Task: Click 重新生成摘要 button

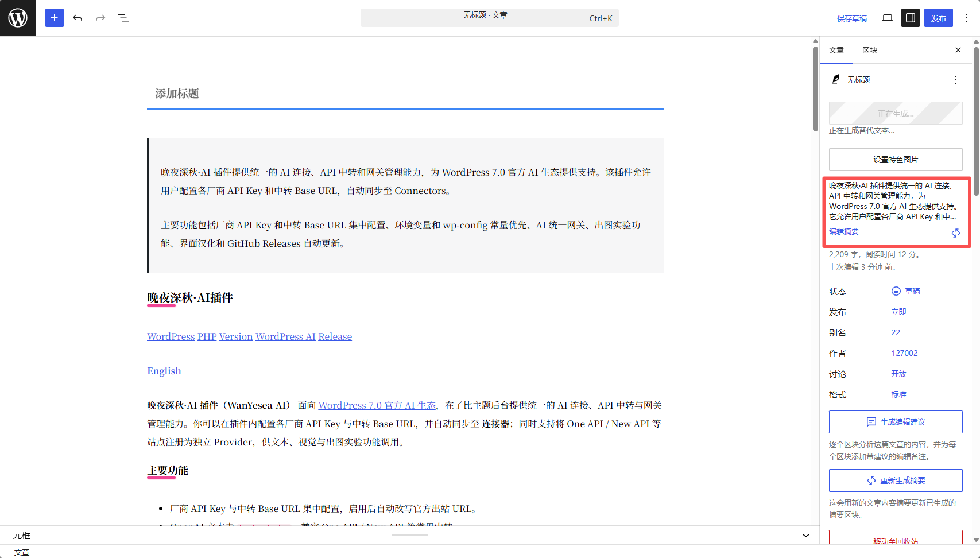Action: coord(896,480)
